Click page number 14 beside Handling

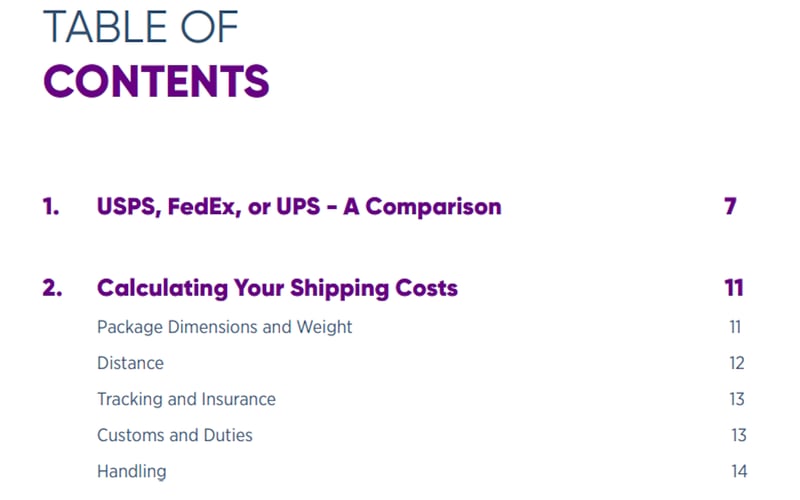[x=737, y=471]
